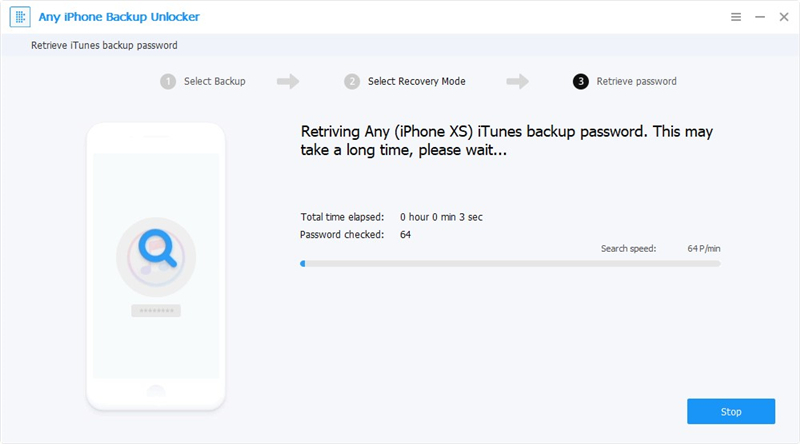The width and height of the screenshot is (800, 444).
Task: Click the Any iPhone Backup Unlocker title
Action: [119, 17]
